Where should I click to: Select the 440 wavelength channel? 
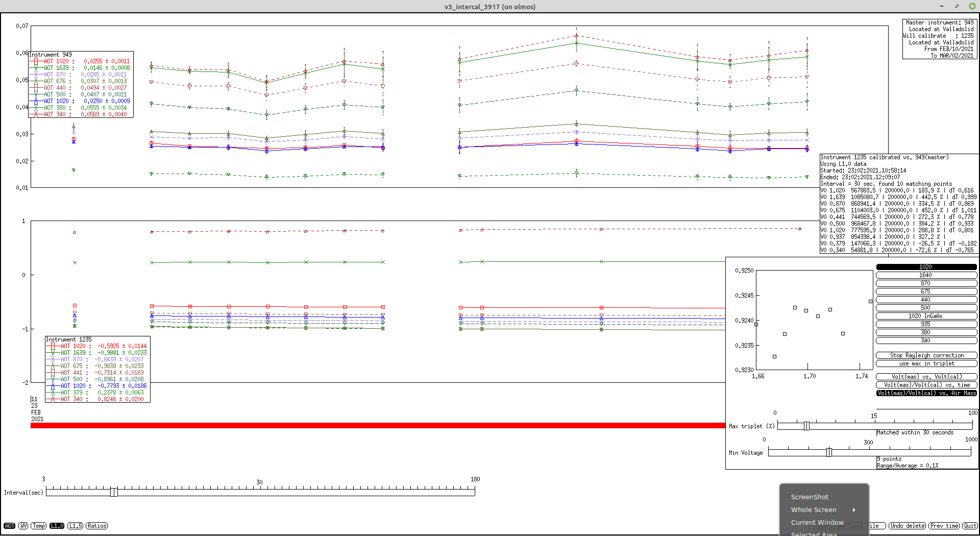(926, 300)
